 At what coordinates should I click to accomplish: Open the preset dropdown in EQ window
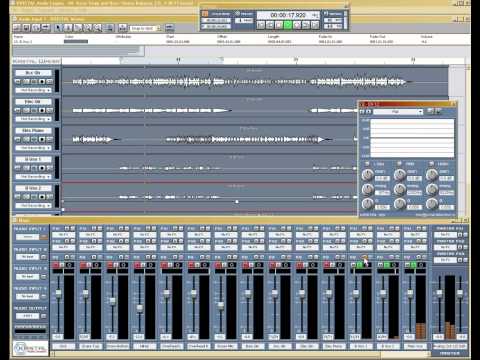coord(398,112)
